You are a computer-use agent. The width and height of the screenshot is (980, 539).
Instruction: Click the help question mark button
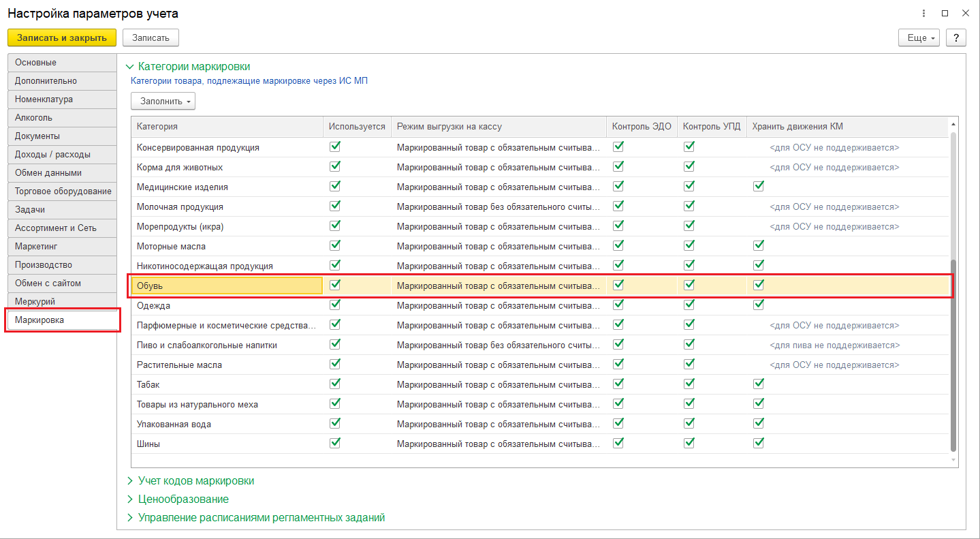(956, 37)
